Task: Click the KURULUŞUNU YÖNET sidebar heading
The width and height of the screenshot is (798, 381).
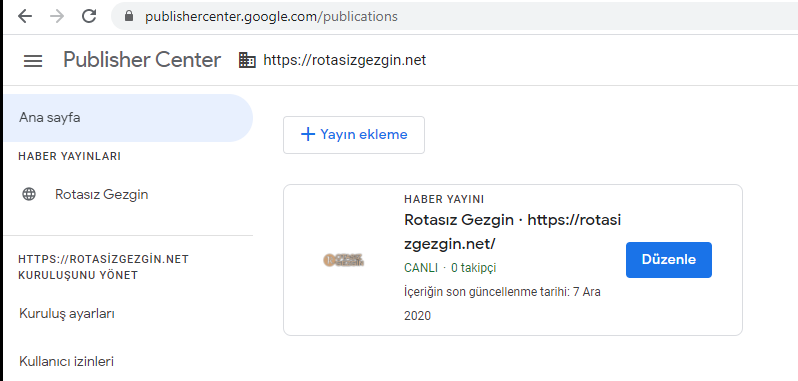Action: [78, 275]
